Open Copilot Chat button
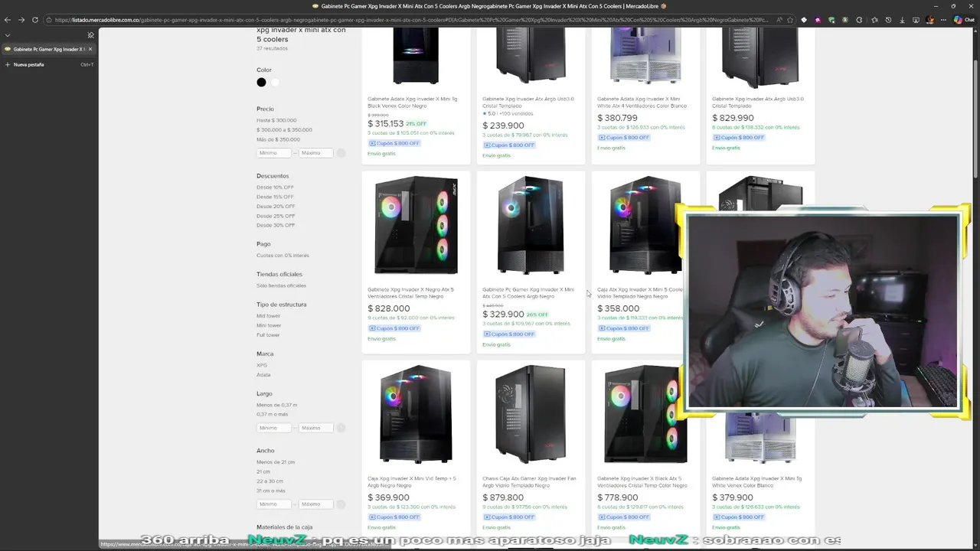Image resolution: width=980 pixels, height=551 pixels. coord(963,20)
